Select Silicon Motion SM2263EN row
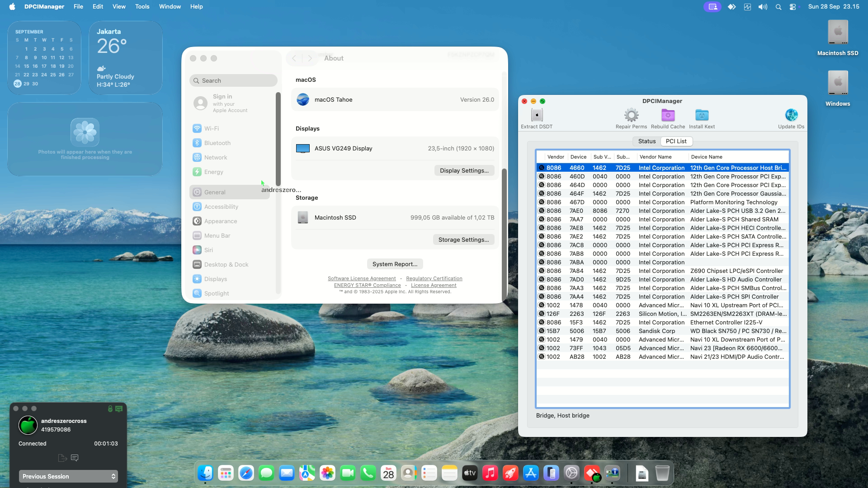This screenshot has width=868, height=488. [663, 314]
